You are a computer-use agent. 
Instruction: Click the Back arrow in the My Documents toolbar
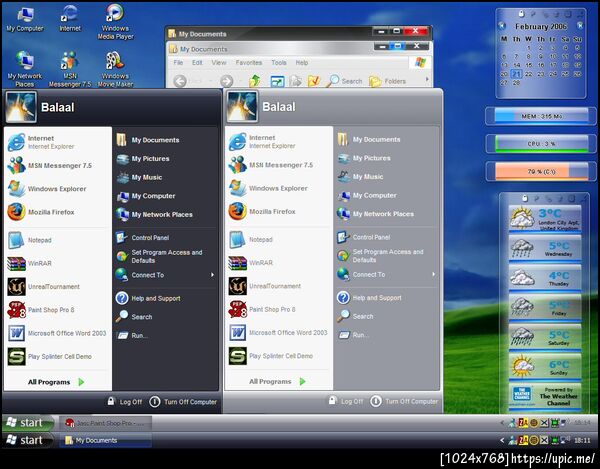tap(180, 81)
